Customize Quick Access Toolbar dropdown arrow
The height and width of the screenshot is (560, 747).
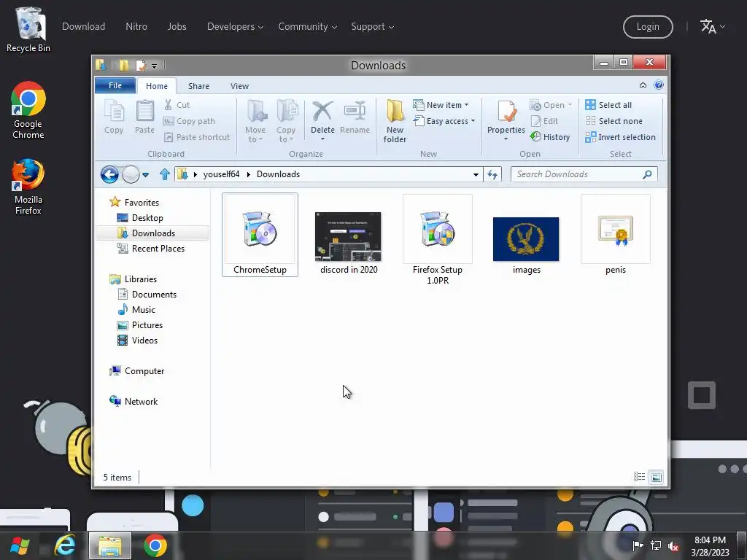point(155,66)
